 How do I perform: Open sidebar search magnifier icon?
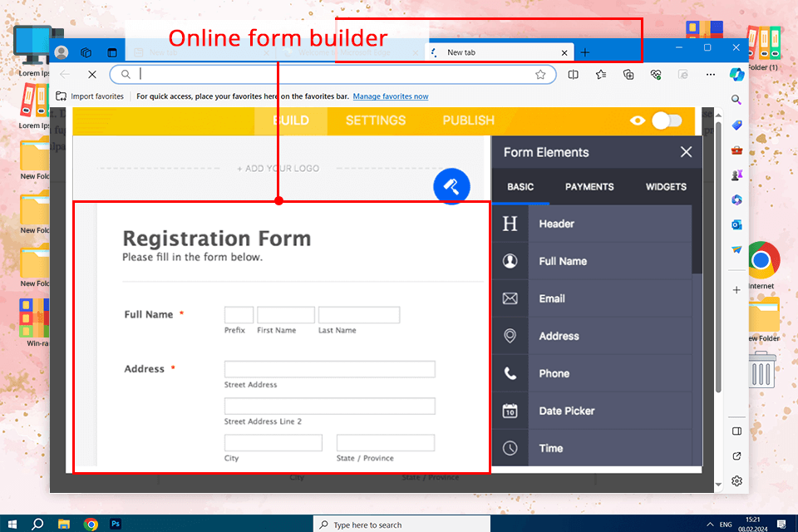coord(736,100)
